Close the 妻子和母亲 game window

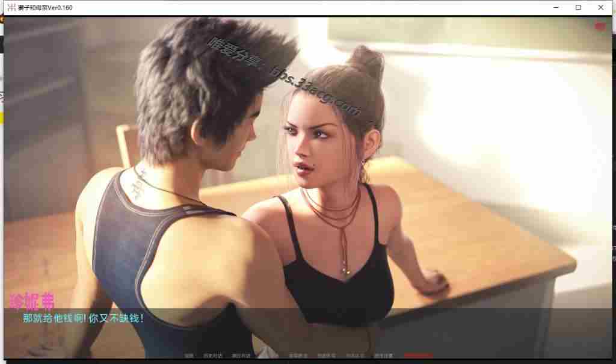tap(600, 7)
